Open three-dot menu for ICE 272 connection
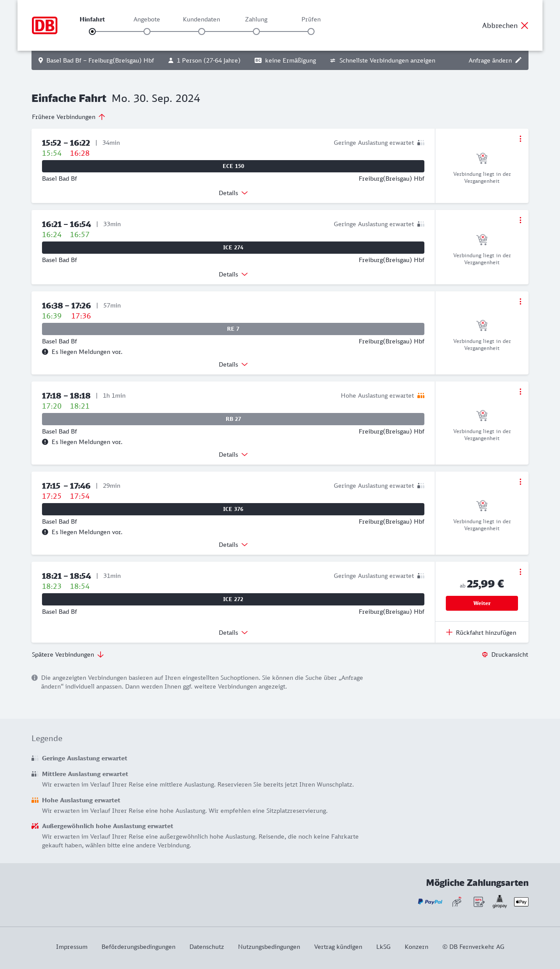This screenshot has width=560, height=969. [x=520, y=572]
